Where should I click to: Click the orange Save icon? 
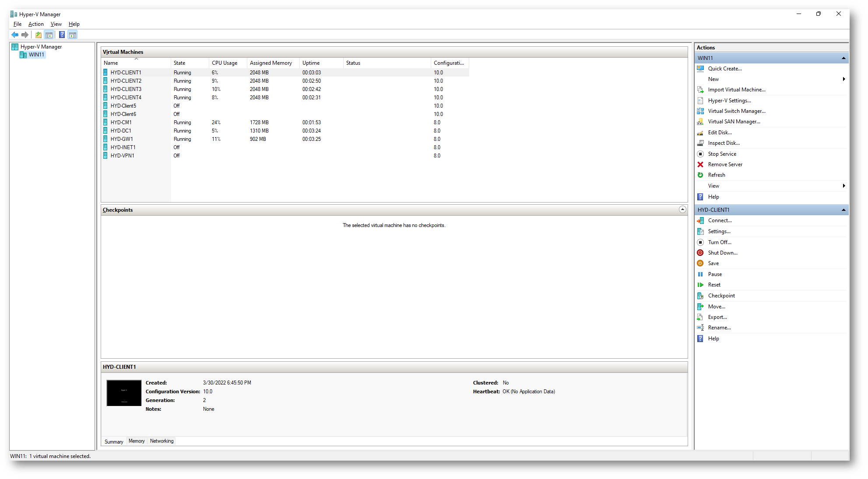coord(700,263)
